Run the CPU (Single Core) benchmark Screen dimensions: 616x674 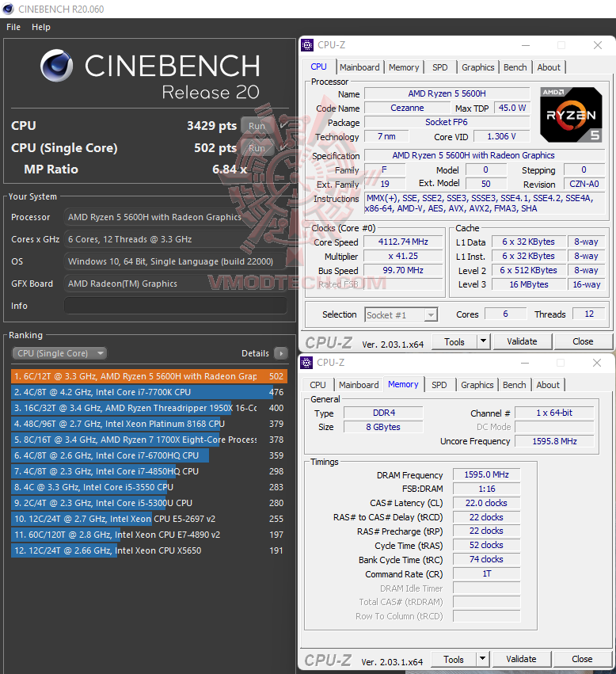click(x=257, y=148)
